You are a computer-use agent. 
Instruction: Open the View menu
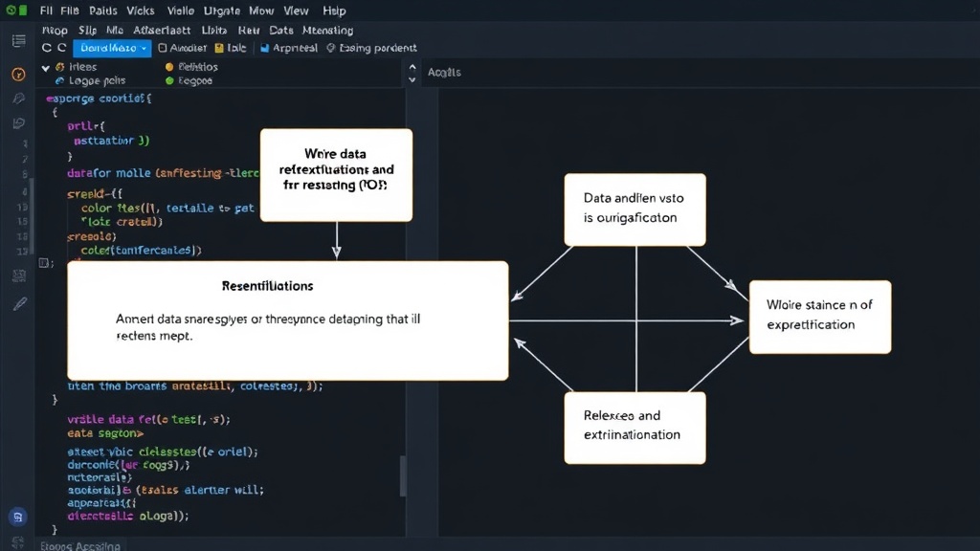(297, 11)
